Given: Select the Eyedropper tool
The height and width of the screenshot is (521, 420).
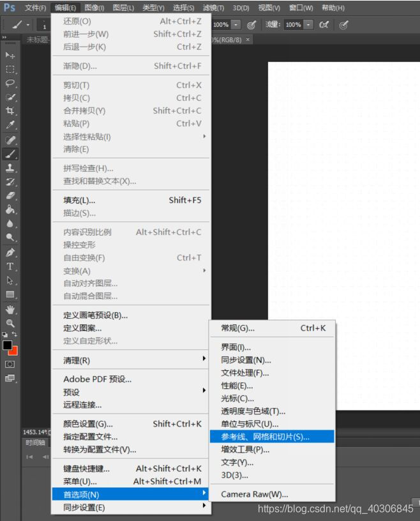Looking at the screenshot, I should tap(10, 125).
